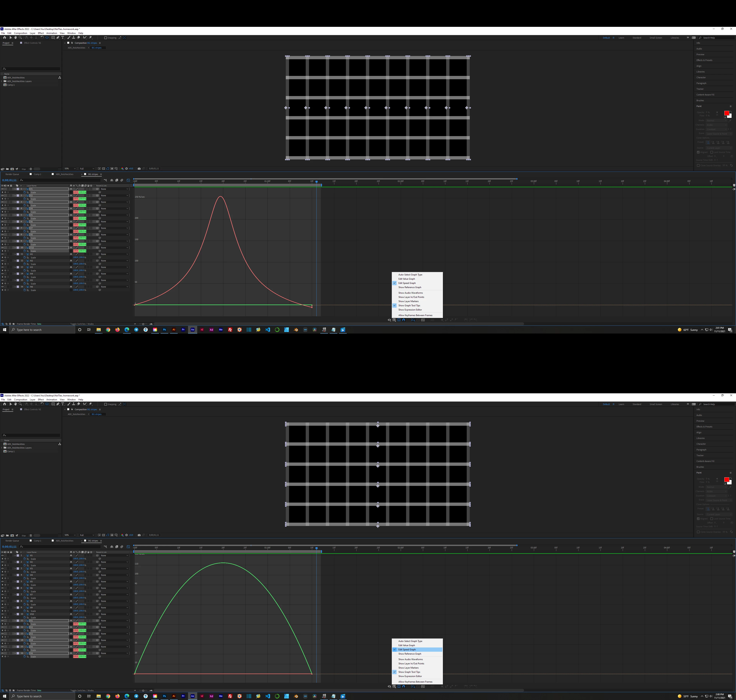This screenshot has width=736, height=700.
Task: Click the Graph Editor button in the upper timeline
Action: (x=128, y=180)
